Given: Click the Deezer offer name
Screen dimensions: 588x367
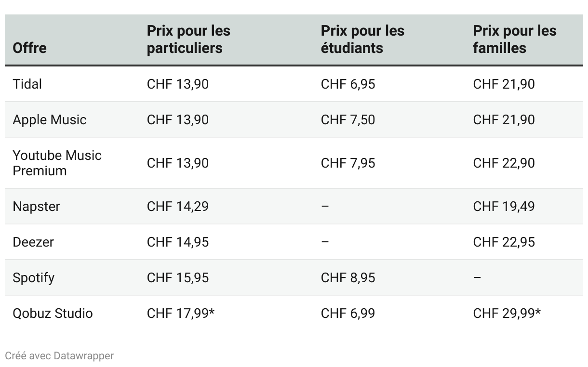Looking at the screenshot, I should tap(33, 242).
